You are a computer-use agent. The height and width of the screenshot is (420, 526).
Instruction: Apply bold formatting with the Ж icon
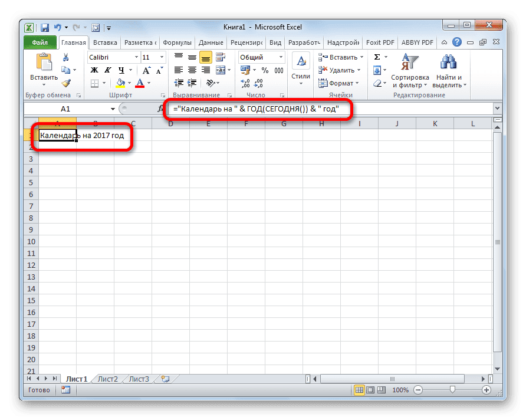click(x=93, y=69)
